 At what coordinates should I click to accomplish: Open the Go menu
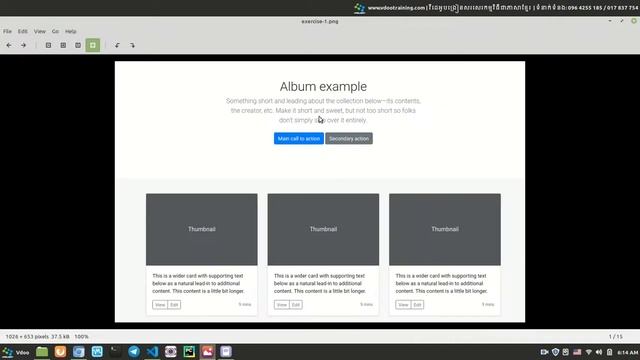pos(55,31)
